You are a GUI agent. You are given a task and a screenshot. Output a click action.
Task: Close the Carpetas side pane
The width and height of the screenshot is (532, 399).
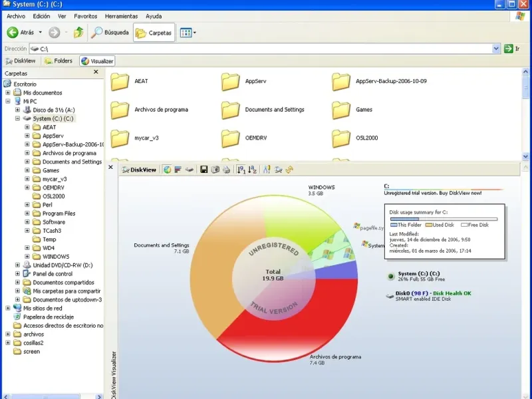click(x=96, y=72)
